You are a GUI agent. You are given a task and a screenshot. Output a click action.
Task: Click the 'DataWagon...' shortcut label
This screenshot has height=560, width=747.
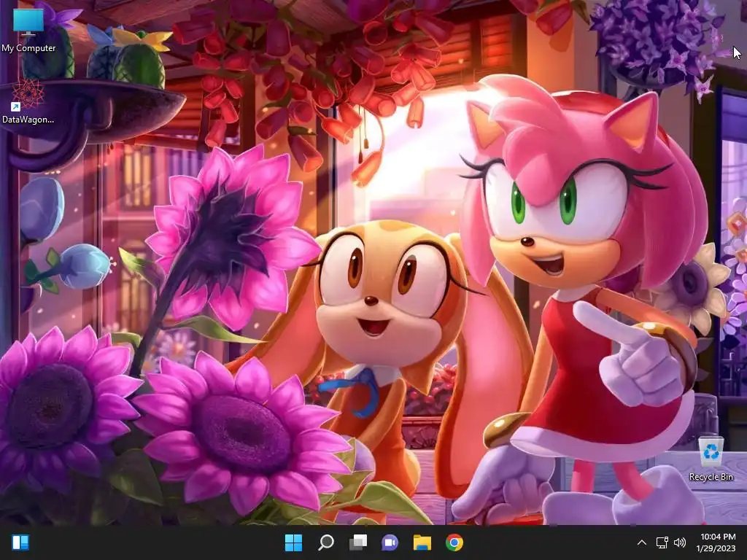28,120
